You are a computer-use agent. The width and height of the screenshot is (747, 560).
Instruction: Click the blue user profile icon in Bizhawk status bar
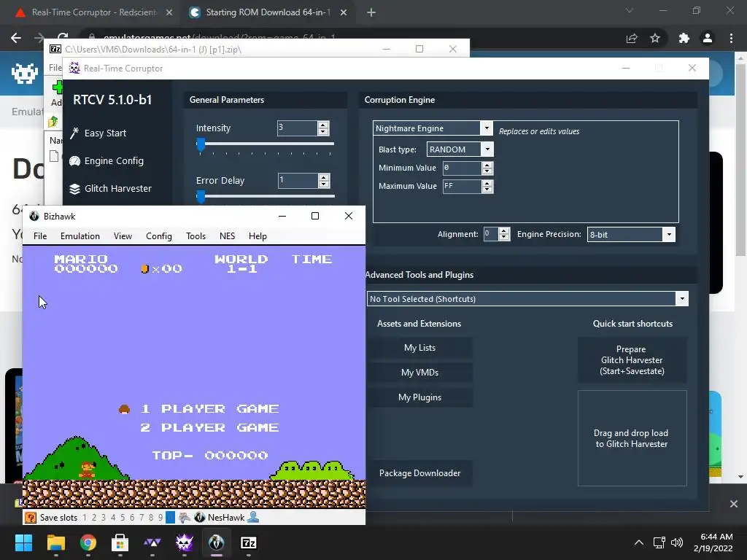[x=253, y=517]
